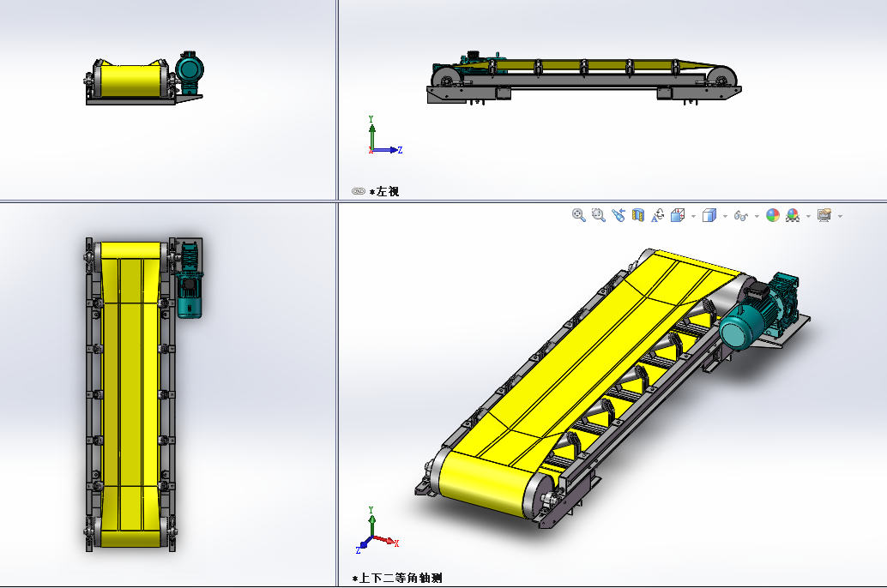This screenshot has height=588, width=887.
Task: Select the conveyor model in the front-view pane
Action: tap(144, 78)
